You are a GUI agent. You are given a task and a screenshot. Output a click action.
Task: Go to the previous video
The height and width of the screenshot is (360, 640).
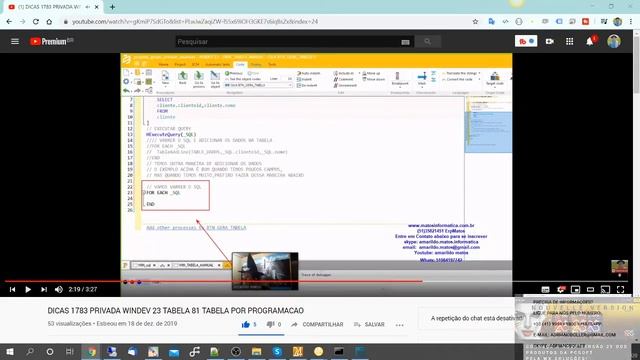tap(12, 289)
